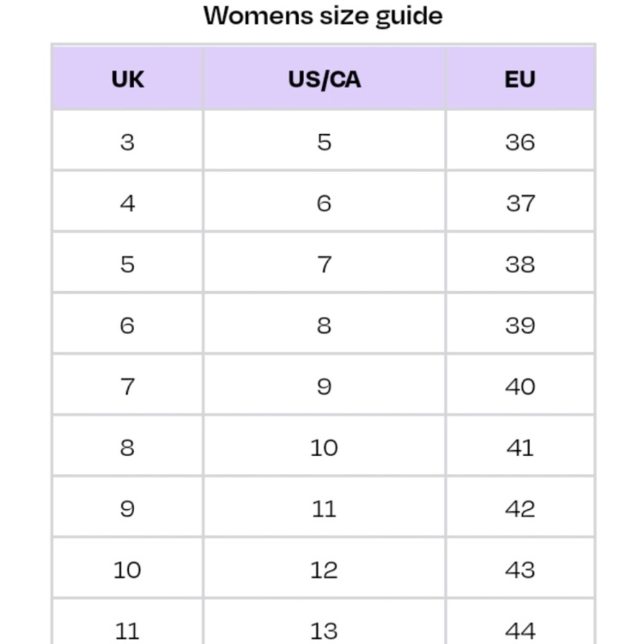
Task: Select EU size 37 cell
Action: (x=520, y=202)
